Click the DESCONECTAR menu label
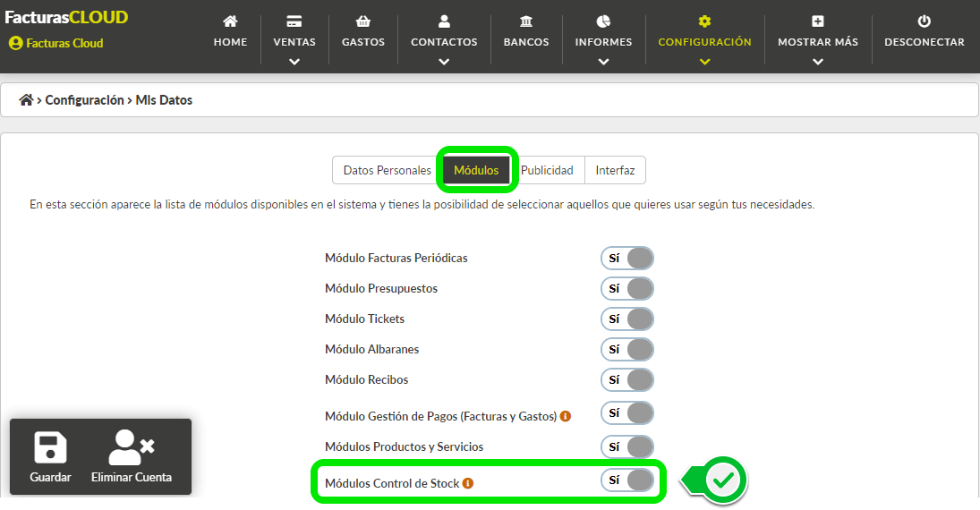 pyautogui.click(x=924, y=42)
